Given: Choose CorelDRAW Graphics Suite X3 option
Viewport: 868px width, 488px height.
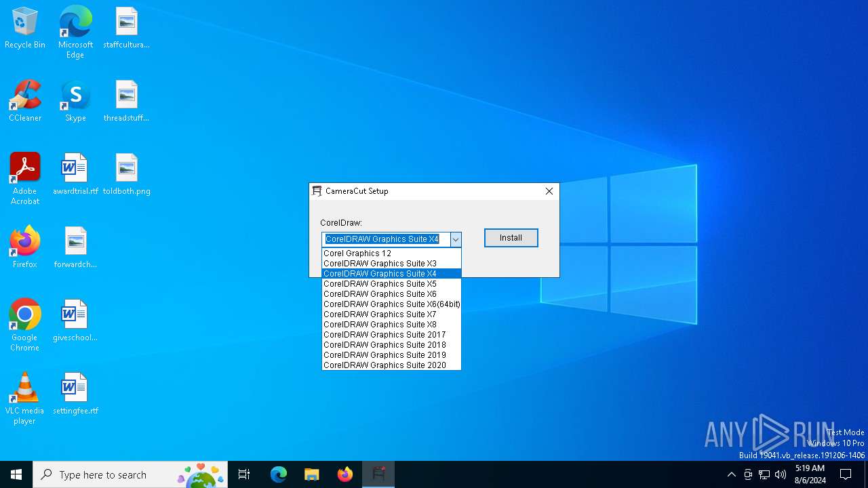Looking at the screenshot, I should coord(391,264).
